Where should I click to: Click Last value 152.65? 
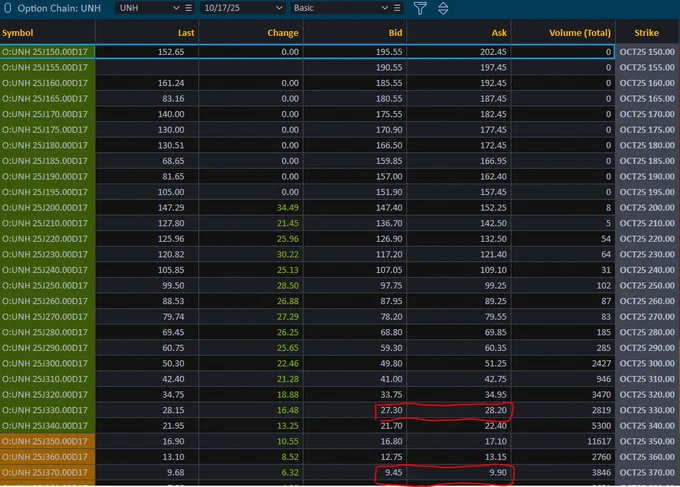(x=171, y=52)
